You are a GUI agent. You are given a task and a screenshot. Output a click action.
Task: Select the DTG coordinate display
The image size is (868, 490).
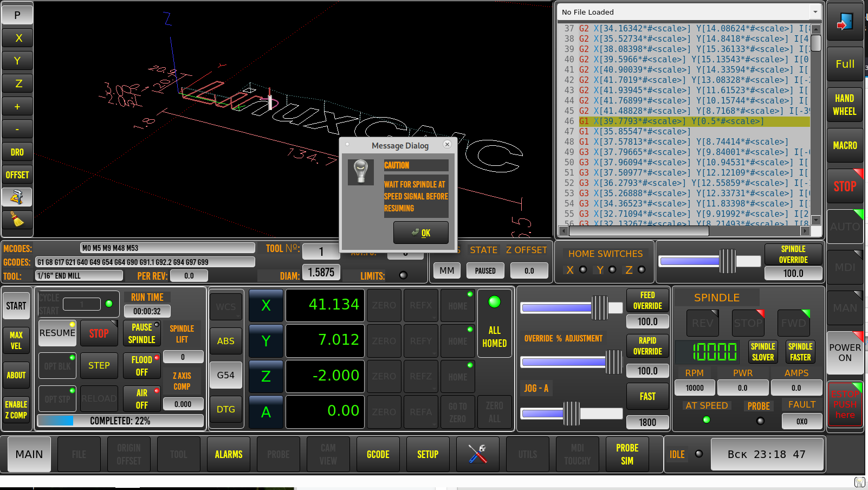[226, 409]
